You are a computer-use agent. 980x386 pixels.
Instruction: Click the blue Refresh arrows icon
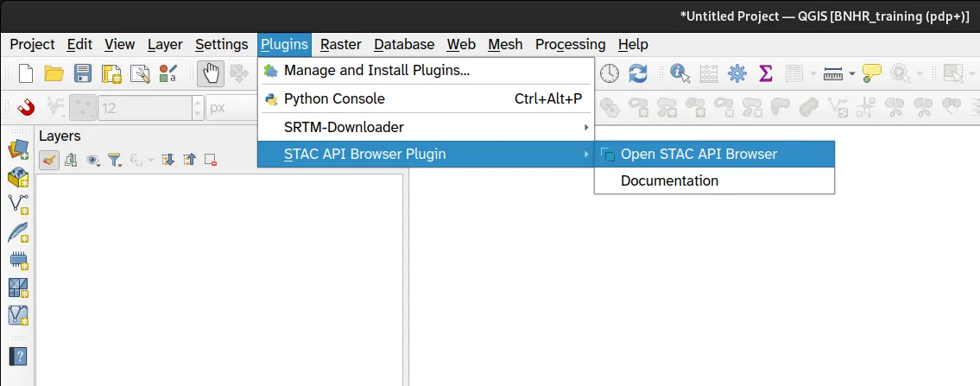point(638,73)
